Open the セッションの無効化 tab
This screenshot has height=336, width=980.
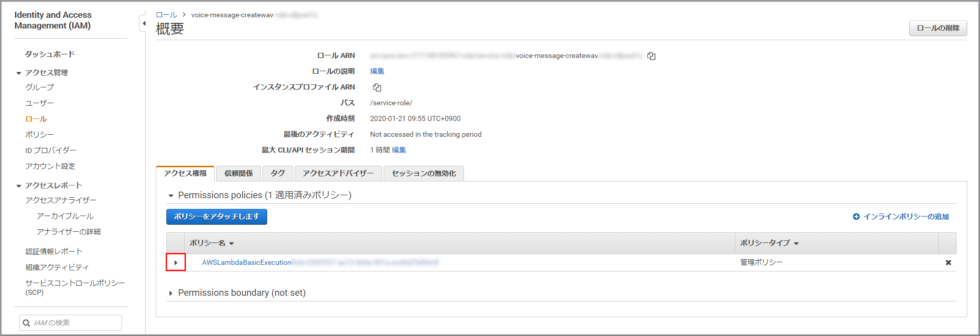pos(424,173)
